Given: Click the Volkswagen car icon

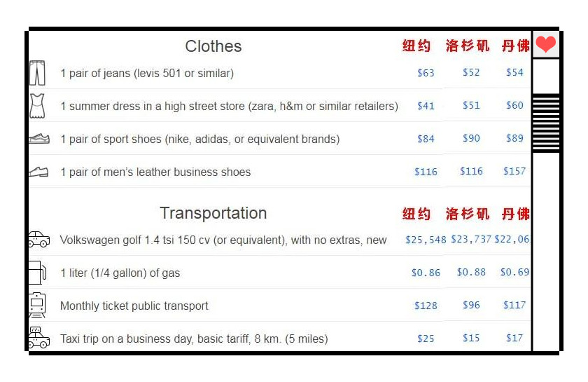Looking at the screenshot, I should point(39,239).
